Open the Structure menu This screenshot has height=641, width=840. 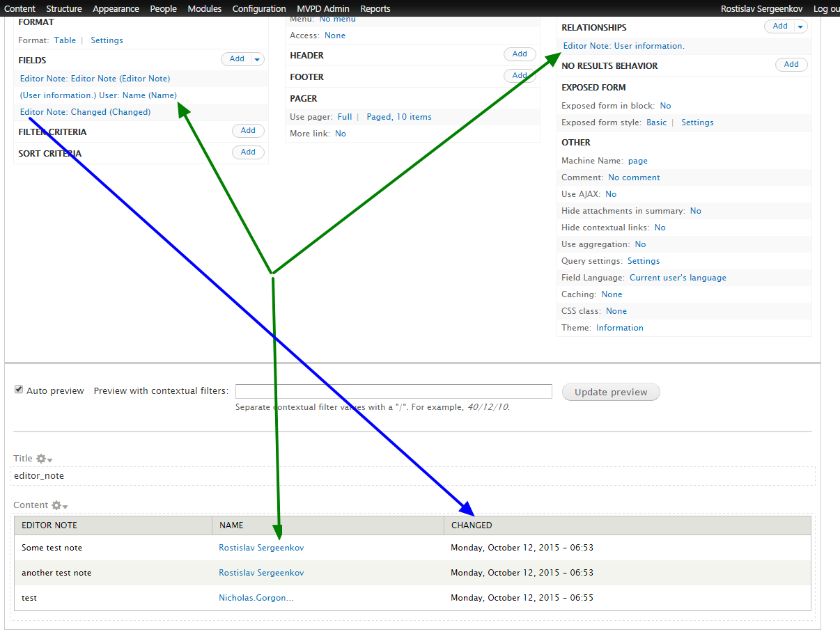(63, 8)
